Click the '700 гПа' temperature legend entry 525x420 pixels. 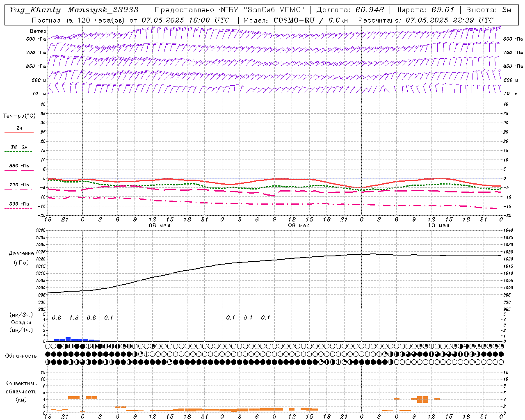tap(19, 185)
